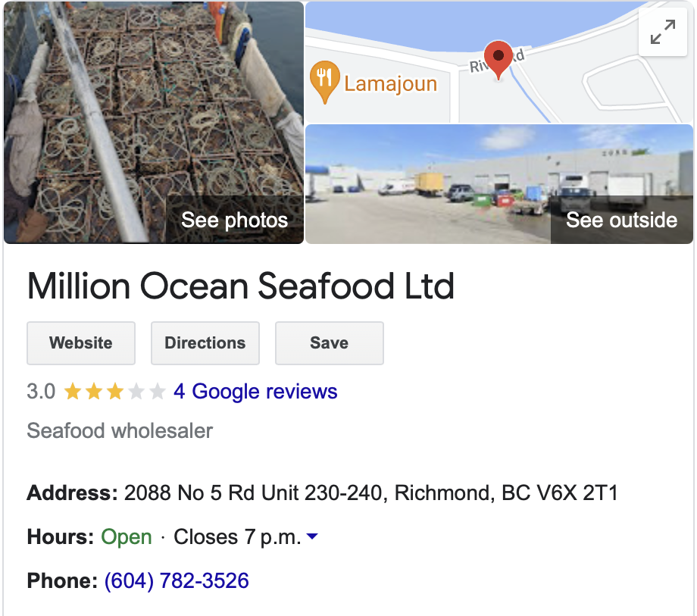This screenshot has height=616, width=697.
Task: Visit the business Website
Action: pyautogui.click(x=81, y=343)
